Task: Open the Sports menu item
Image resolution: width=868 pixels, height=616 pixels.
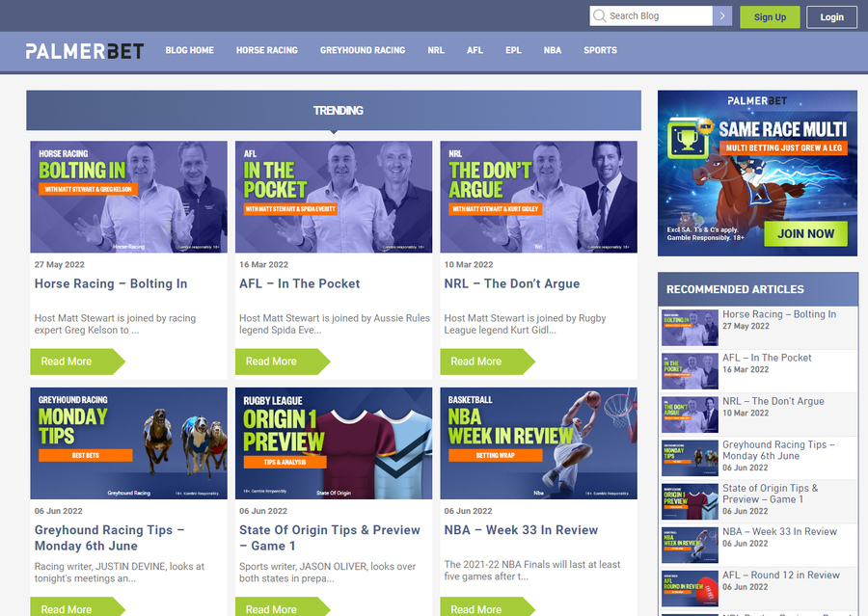Action: coord(600,50)
